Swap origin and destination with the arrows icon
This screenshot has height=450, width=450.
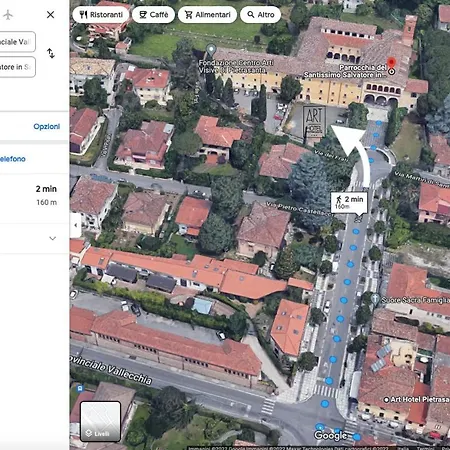(51, 53)
